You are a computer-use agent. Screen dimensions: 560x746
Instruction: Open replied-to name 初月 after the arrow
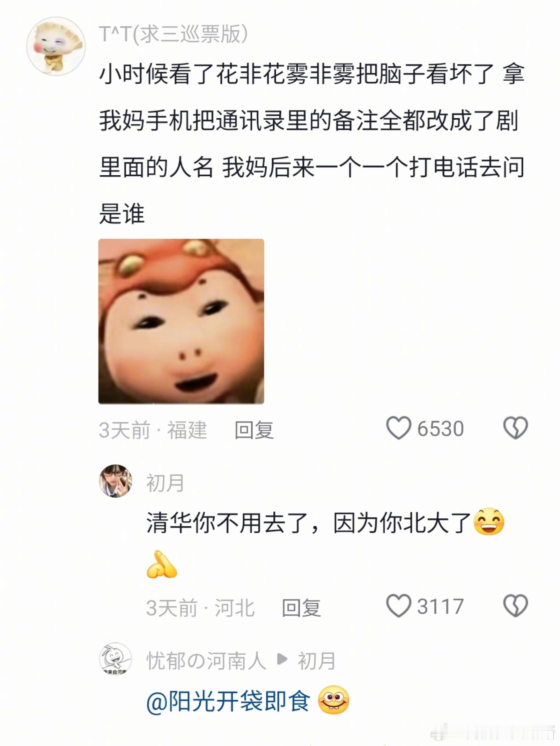tap(316, 660)
